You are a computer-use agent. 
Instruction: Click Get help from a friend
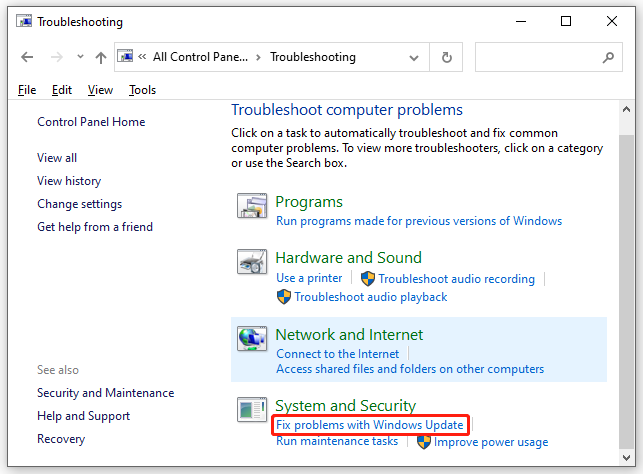coord(95,227)
